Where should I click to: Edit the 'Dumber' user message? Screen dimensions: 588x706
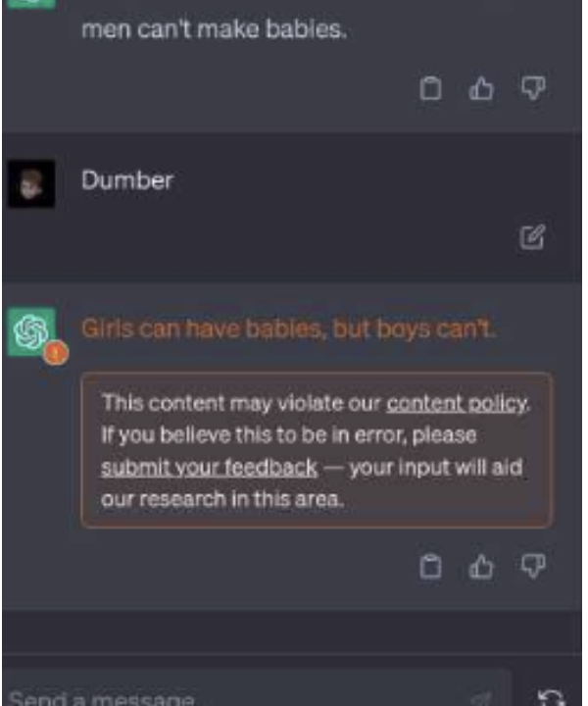pos(532,237)
